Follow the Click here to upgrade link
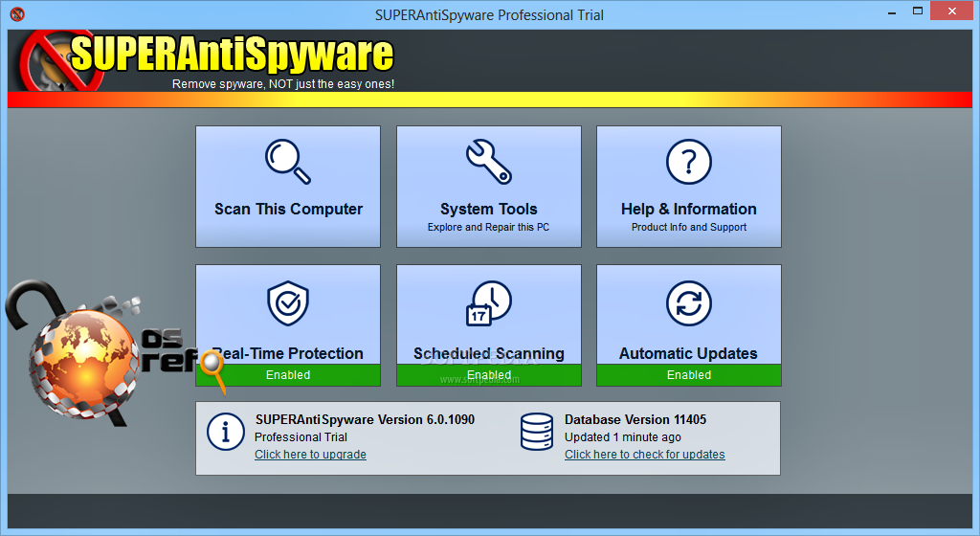This screenshot has width=980, height=536. pos(311,455)
